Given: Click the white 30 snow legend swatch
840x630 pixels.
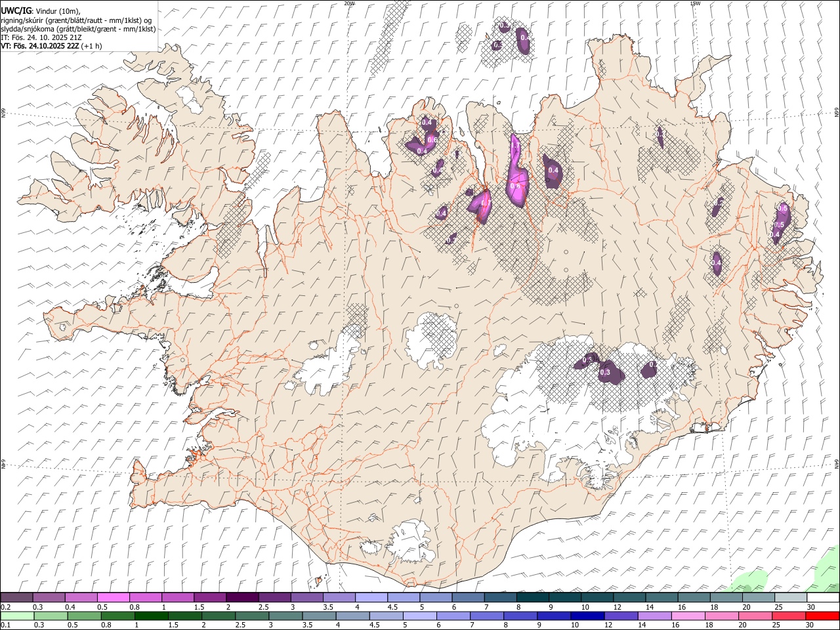Looking at the screenshot, I should pos(822,597).
